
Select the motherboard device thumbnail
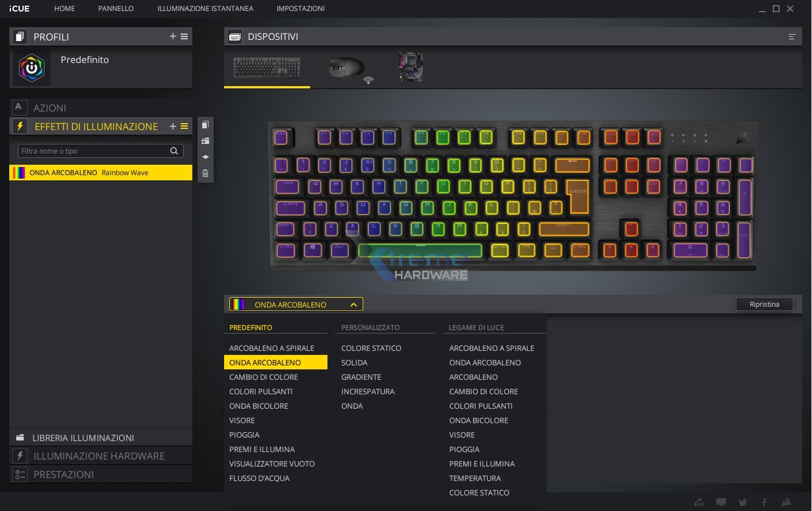point(411,67)
